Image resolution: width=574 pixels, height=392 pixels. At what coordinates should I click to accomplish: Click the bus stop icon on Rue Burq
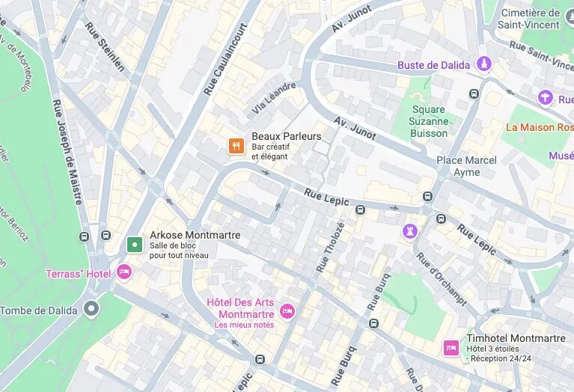(x=373, y=324)
